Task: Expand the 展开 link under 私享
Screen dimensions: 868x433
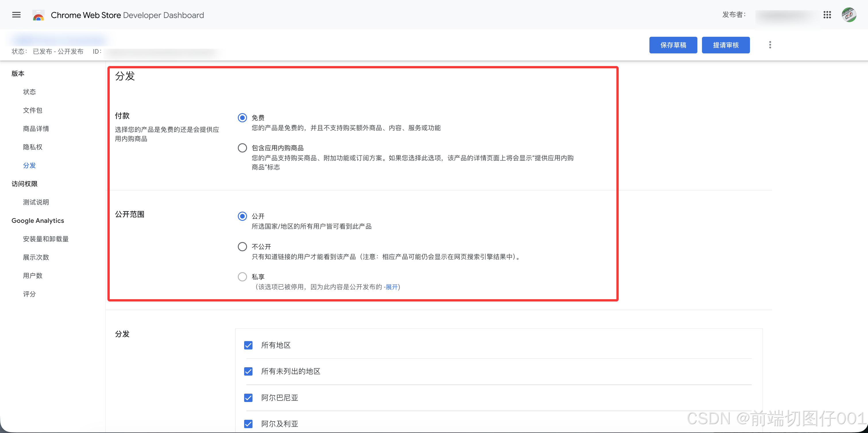Action: (391, 287)
